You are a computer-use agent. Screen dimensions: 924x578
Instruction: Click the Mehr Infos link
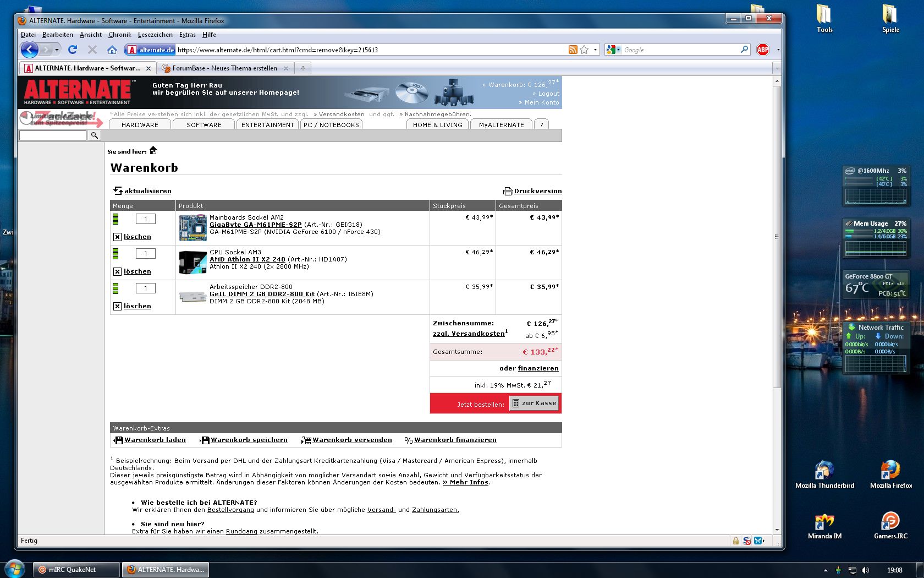[x=466, y=482]
